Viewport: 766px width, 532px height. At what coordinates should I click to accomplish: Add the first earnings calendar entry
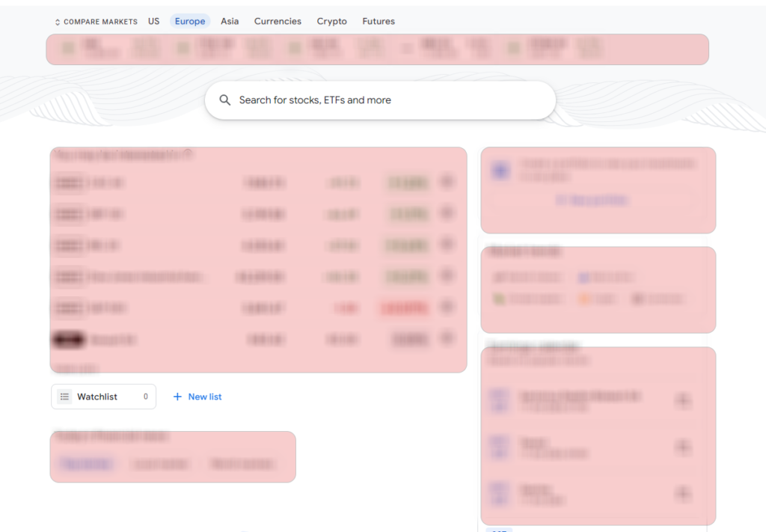point(682,401)
